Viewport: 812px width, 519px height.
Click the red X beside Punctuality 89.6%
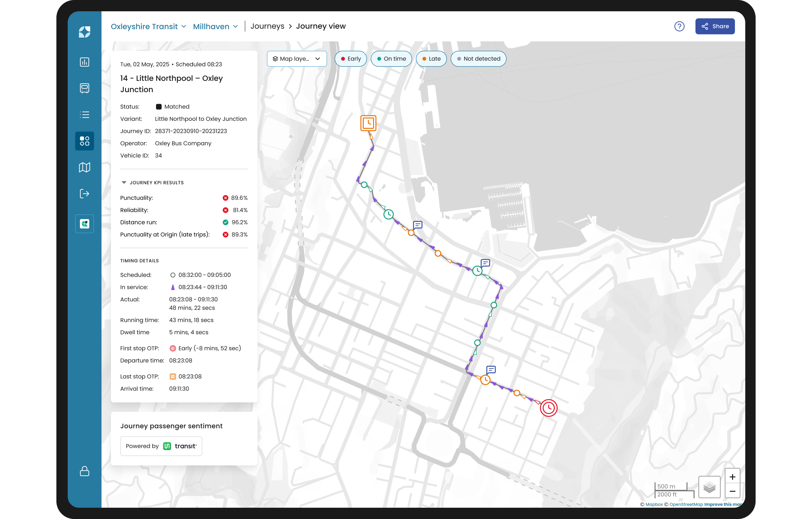click(225, 198)
